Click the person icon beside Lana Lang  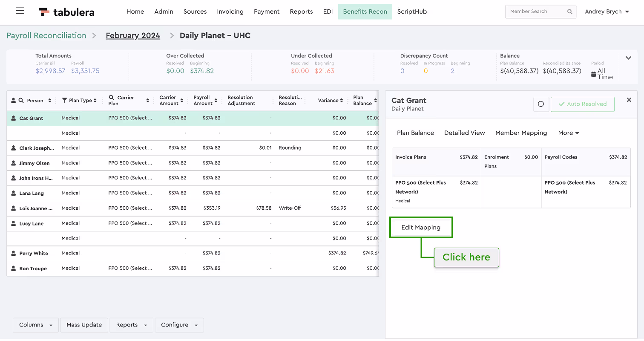point(14,193)
